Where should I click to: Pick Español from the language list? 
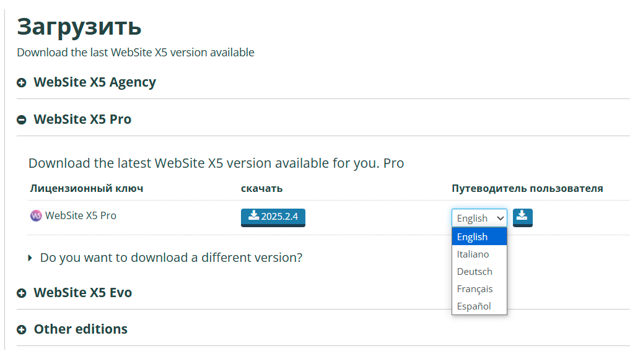[479, 306]
